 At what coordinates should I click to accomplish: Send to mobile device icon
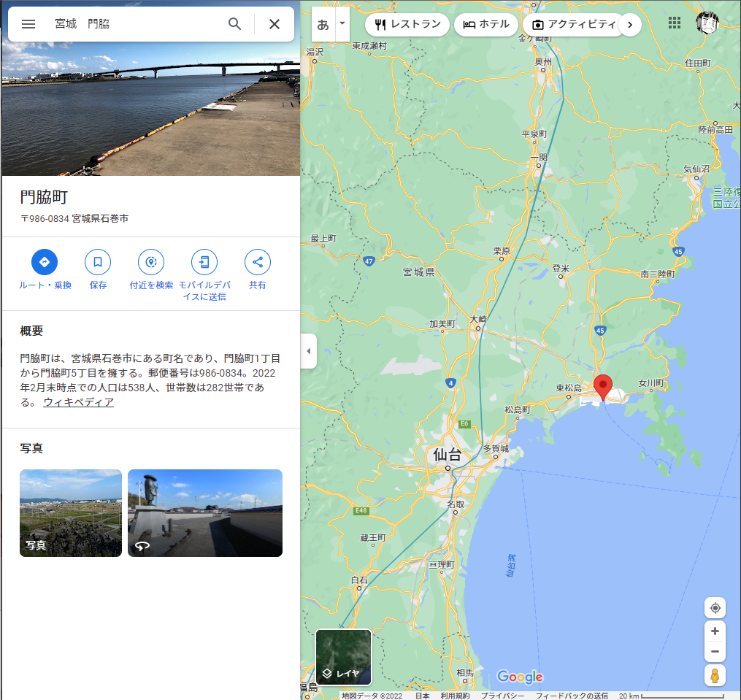click(204, 262)
